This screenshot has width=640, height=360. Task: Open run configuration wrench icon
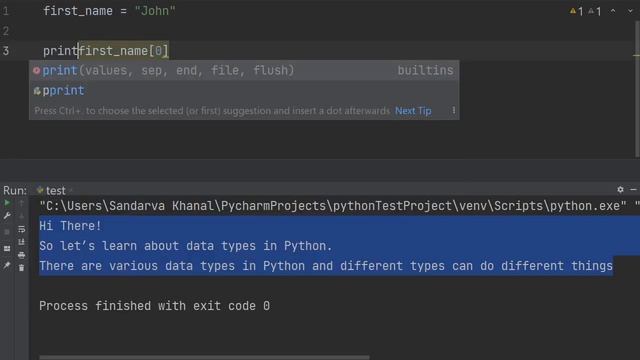click(7, 216)
